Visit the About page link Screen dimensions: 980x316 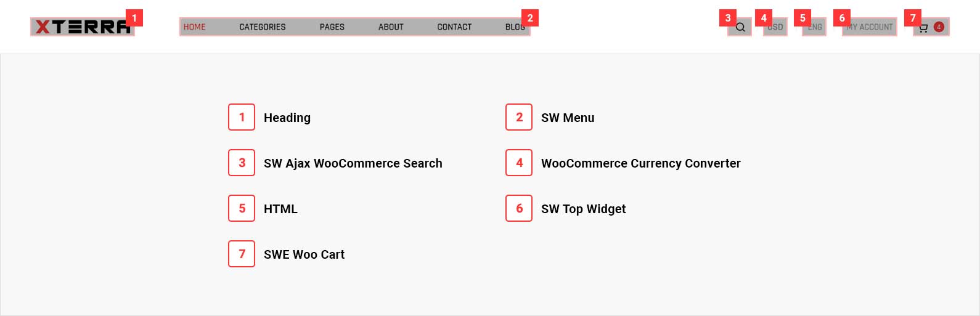[391, 27]
